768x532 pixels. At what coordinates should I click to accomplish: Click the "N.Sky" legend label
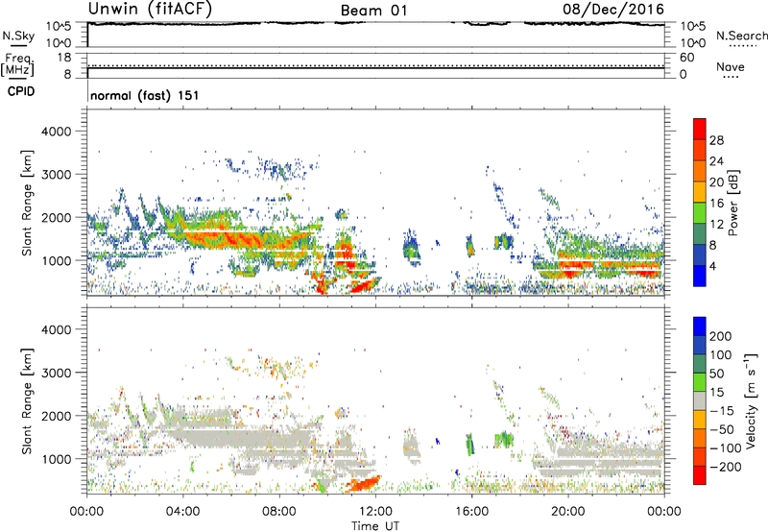[x=18, y=36]
